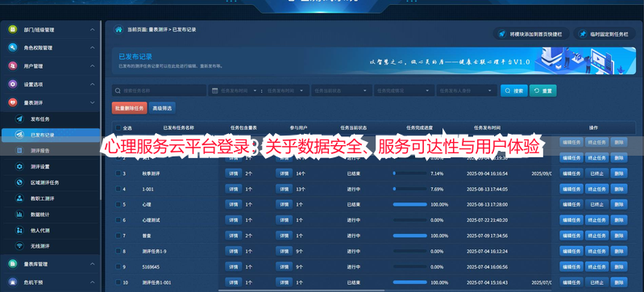The image size is (644, 292).
Task: Tick the checkbox for row 4 1-001
Action: point(118,189)
